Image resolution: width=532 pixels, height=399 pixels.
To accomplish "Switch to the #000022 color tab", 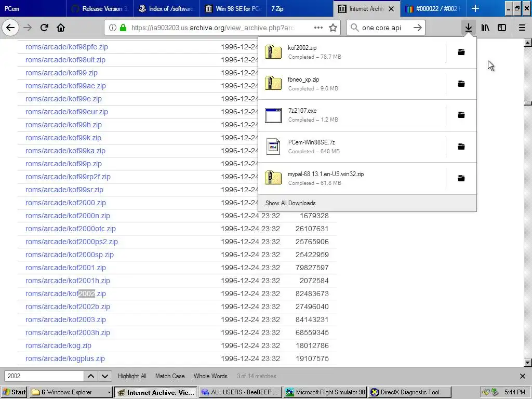I will point(434,8).
